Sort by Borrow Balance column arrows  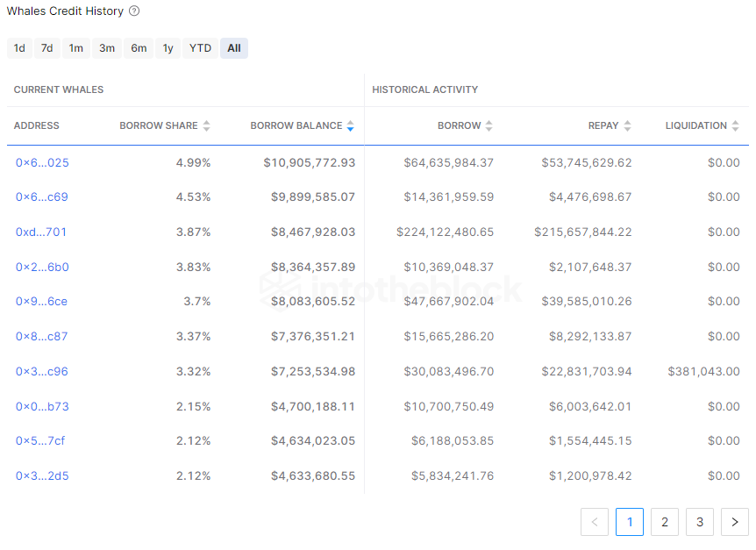tap(350, 125)
